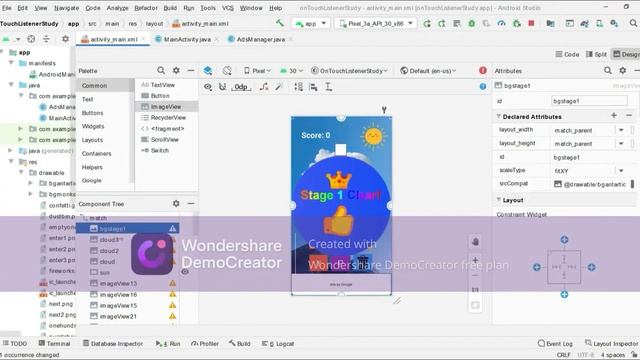640x360 pixels.
Task: Minimize the Palette panel
Action: [x=191, y=70]
